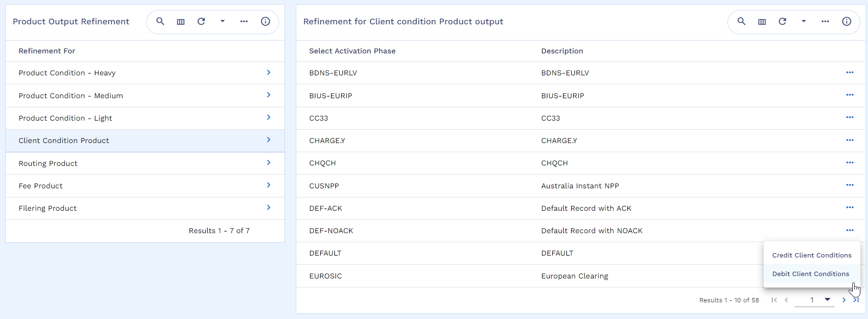Refresh the Client condition Product output list
The image size is (868, 319).
782,21
